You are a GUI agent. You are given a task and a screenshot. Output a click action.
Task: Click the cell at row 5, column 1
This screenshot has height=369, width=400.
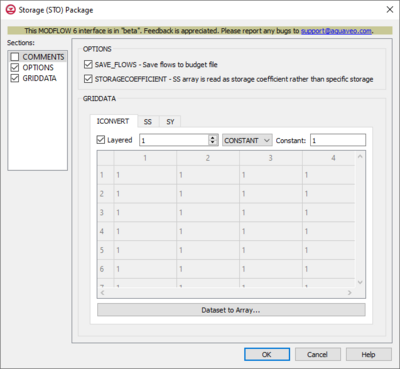tap(145, 250)
